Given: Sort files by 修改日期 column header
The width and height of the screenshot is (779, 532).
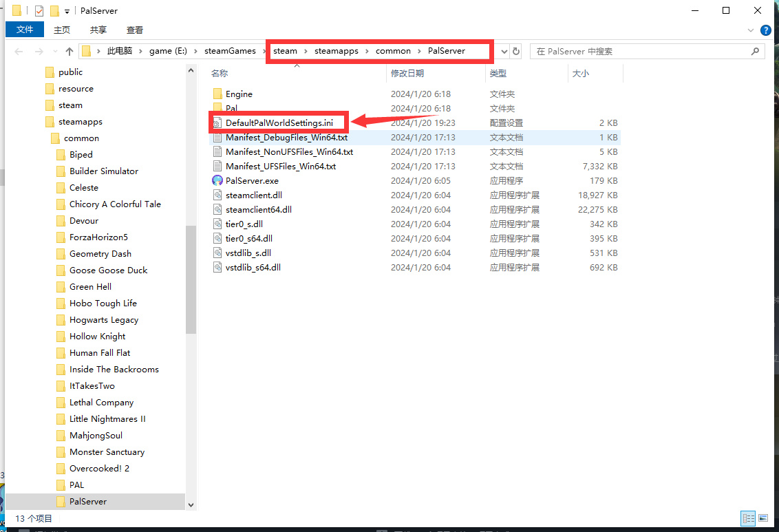Looking at the screenshot, I should pyautogui.click(x=407, y=73).
